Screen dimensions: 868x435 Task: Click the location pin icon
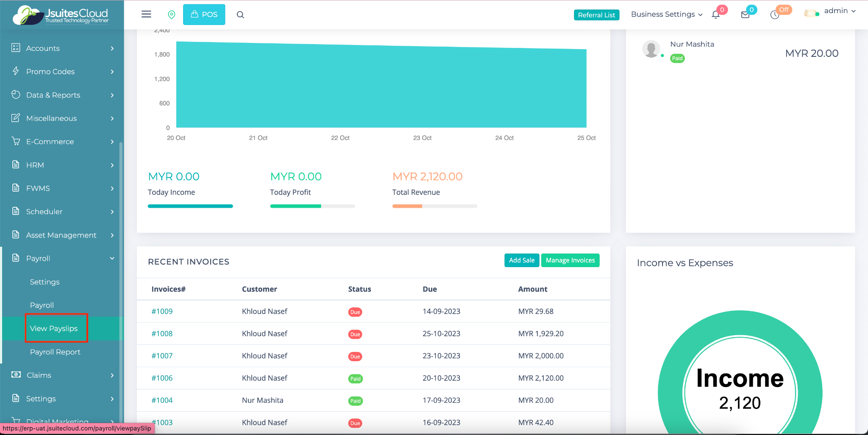[172, 15]
